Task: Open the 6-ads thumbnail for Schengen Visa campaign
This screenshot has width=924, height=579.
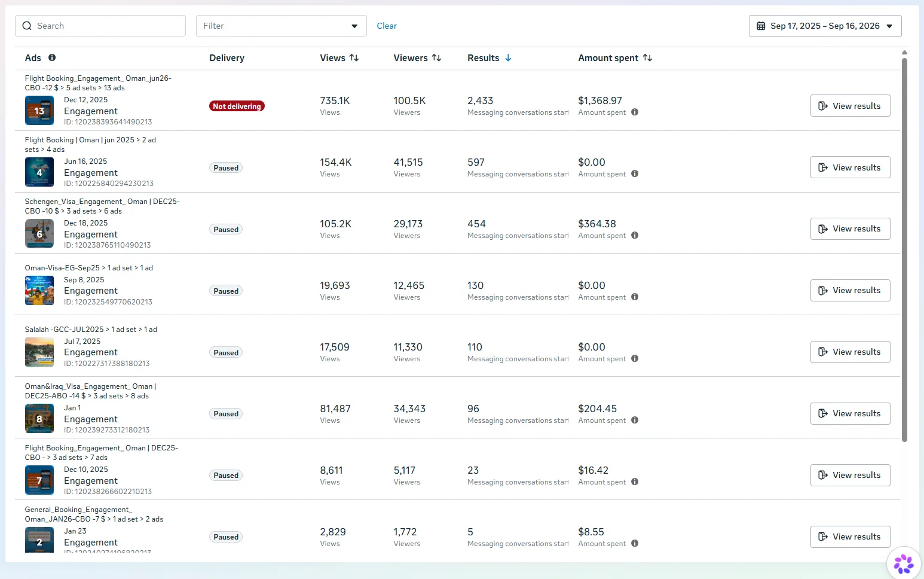Action: click(x=39, y=234)
